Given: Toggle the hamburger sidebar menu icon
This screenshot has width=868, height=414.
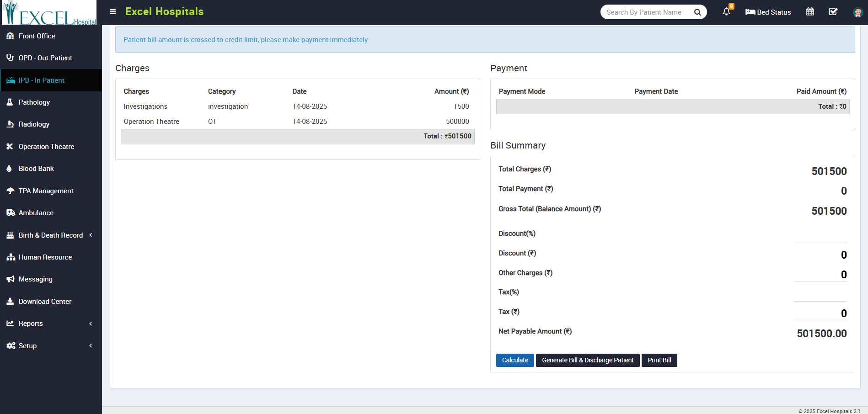Looking at the screenshot, I should tap(113, 12).
